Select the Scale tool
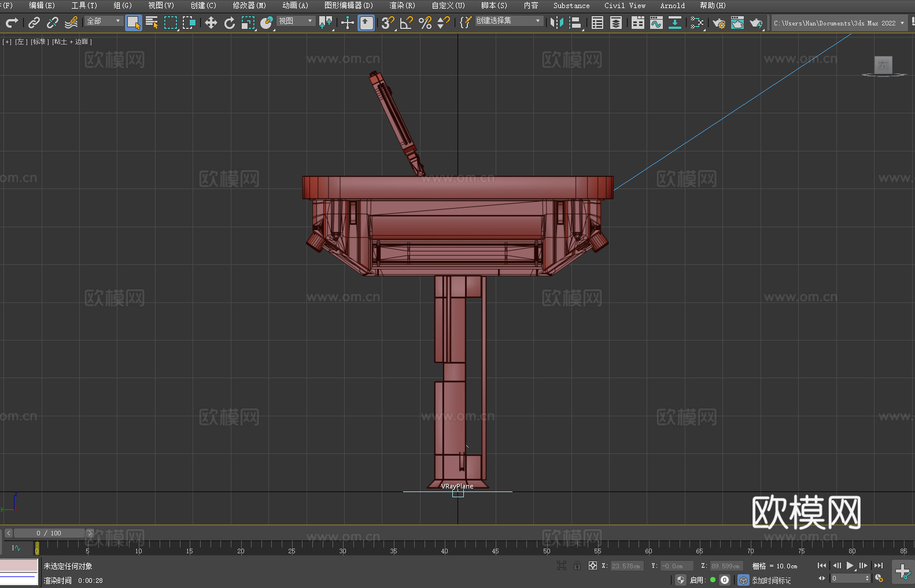 (x=248, y=23)
